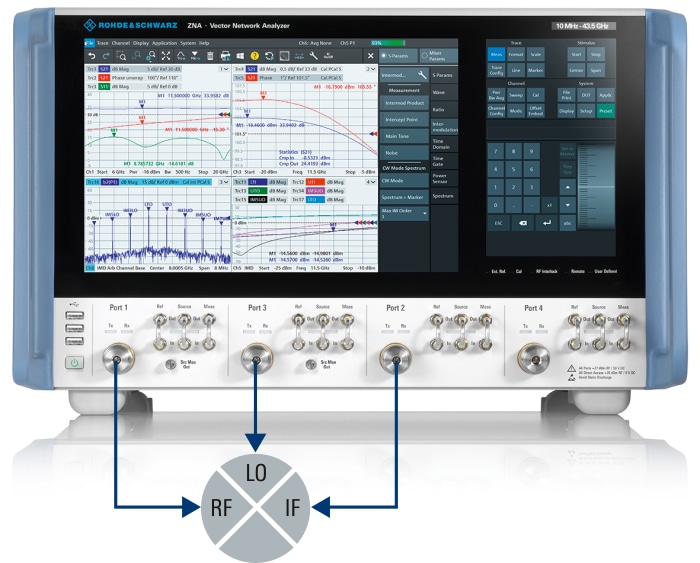Click the Intercept Point button
700x563 pixels.
point(404,120)
